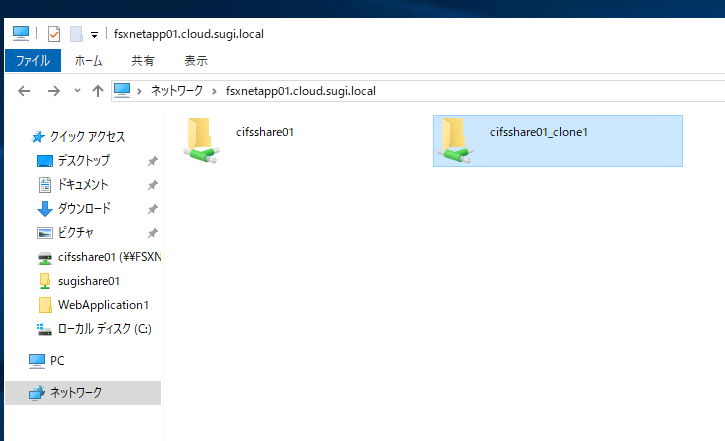Open the ファイル menu tab
This screenshot has height=441, width=725.
[33, 61]
